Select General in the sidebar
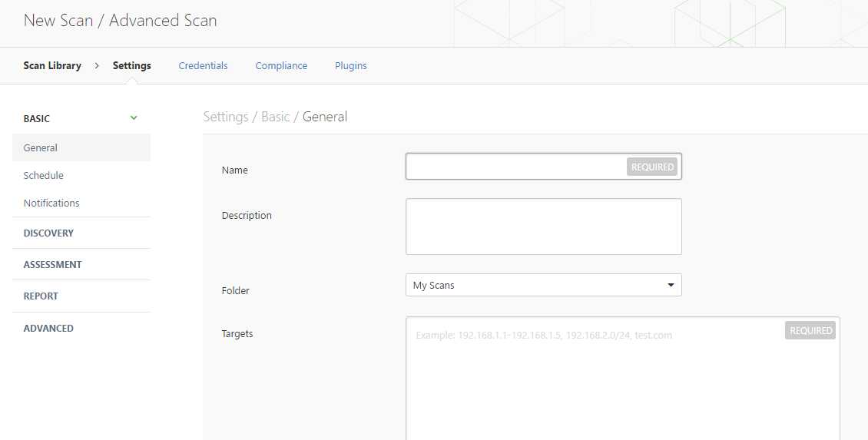This screenshot has width=868, height=440. [41, 147]
